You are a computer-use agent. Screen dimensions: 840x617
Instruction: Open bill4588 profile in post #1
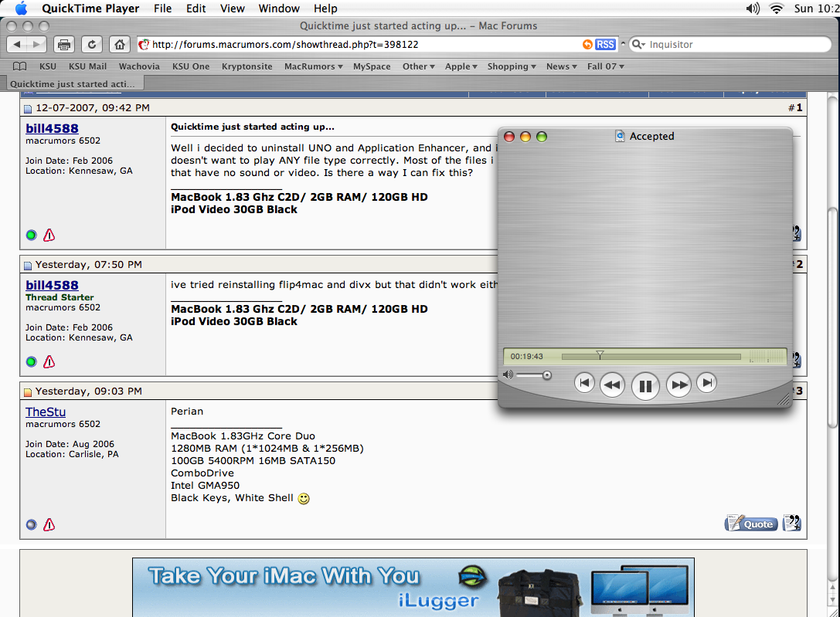click(x=52, y=128)
